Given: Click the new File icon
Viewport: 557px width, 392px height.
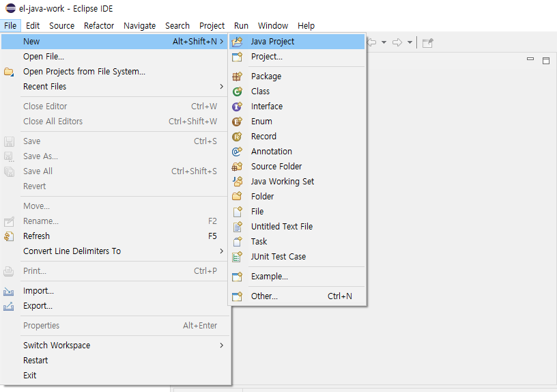Looking at the screenshot, I should 237,212.
